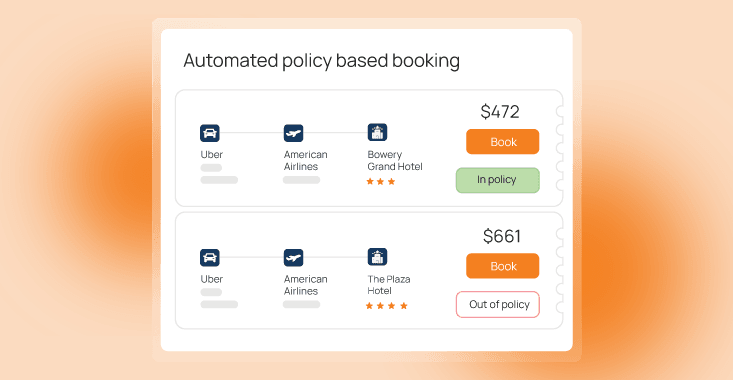
Task: Click the airplane icon in the $661 option
Action: pyautogui.click(x=294, y=258)
